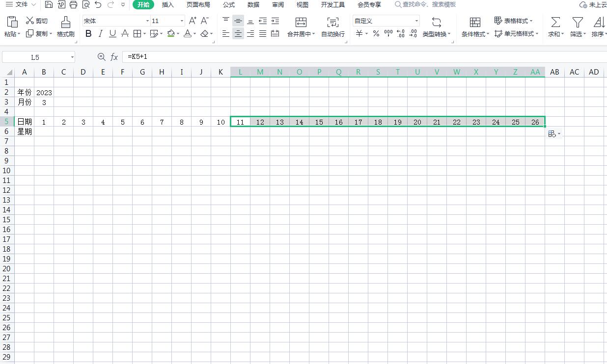Viewport: 607px width, 364px height.
Task: Apply thousands separator format
Action: 388,34
